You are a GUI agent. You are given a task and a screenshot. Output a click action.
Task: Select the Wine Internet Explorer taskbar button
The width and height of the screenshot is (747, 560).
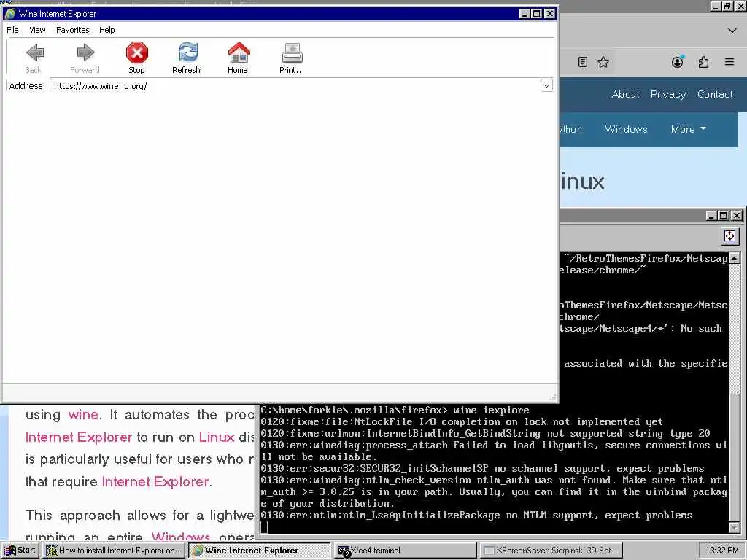(x=260, y=551)
